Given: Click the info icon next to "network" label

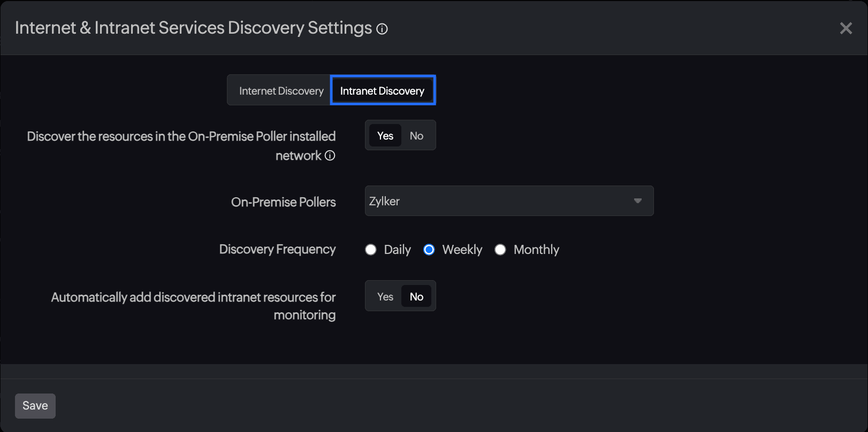Looking at the screenshot, I should coord(330,156).
